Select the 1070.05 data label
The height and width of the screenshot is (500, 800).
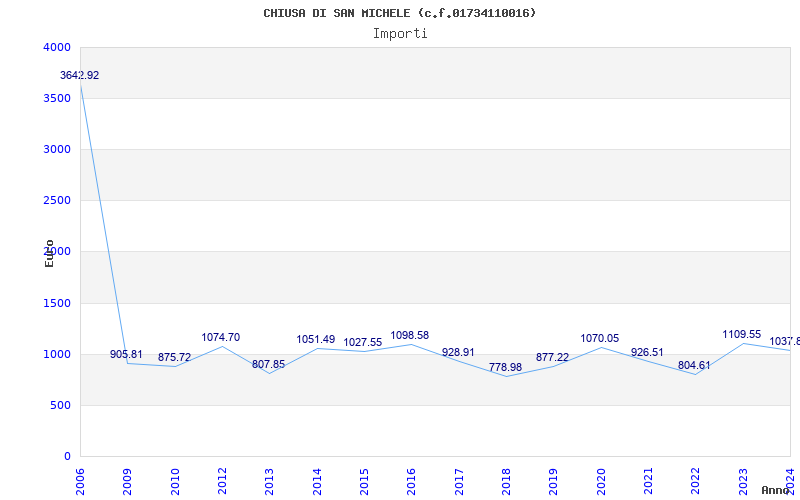click(x=599, y=338)
